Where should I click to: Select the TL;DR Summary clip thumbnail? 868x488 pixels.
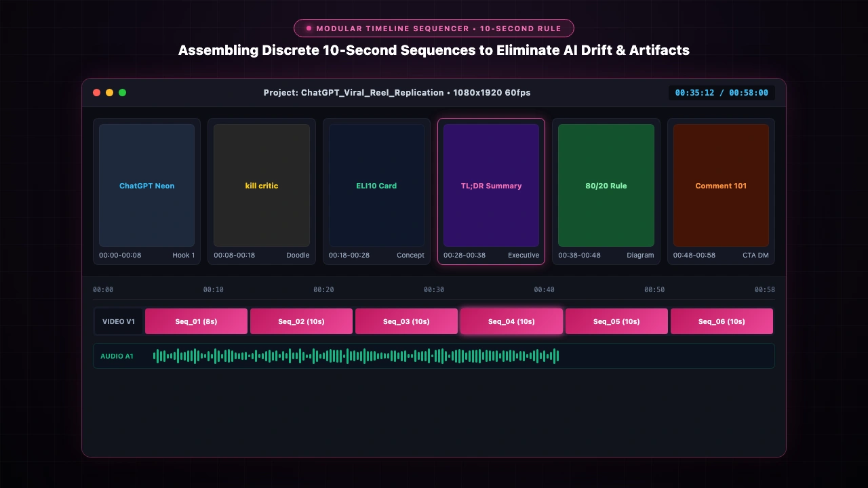coord(491,185)
